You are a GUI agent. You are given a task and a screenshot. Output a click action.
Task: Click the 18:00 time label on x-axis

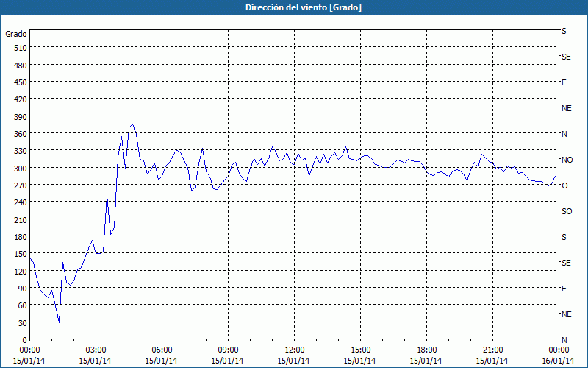(x=426, y=350)
